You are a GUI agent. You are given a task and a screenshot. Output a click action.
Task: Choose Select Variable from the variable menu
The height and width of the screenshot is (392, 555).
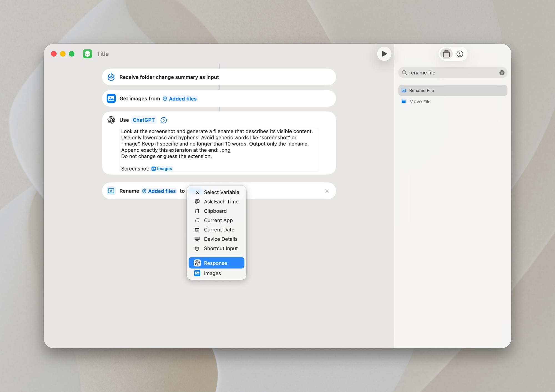pyautogui.click(x=221, y=192)
